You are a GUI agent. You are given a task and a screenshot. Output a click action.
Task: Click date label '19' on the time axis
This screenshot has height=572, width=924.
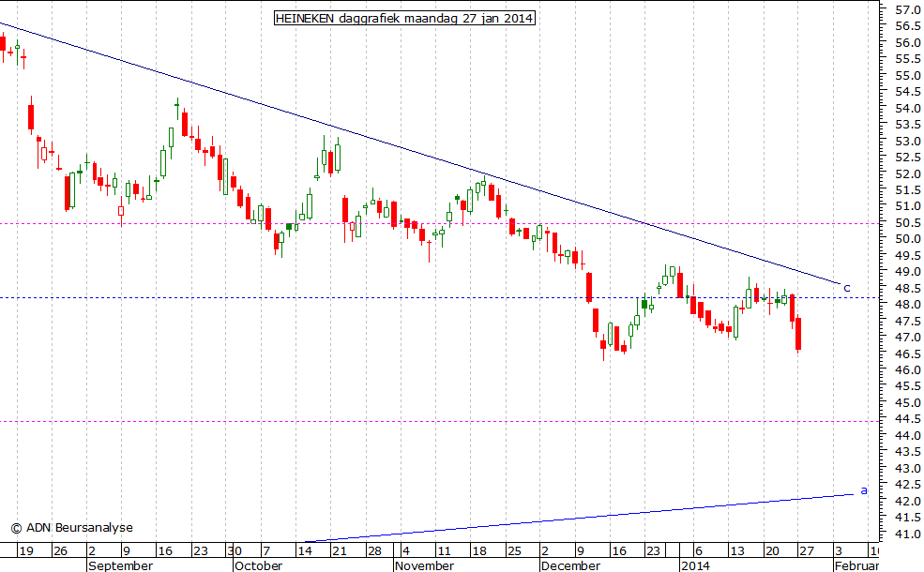26,551
